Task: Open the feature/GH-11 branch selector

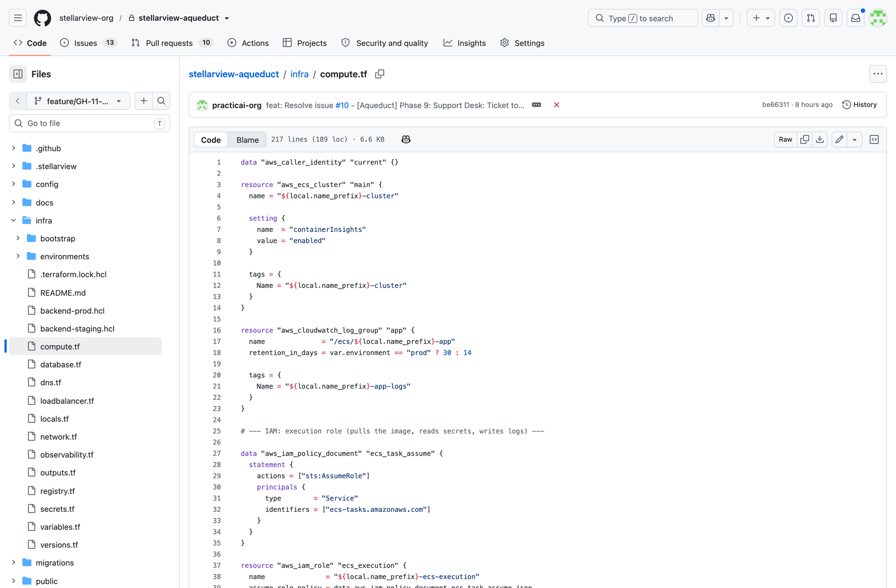Action: point(79,101)
